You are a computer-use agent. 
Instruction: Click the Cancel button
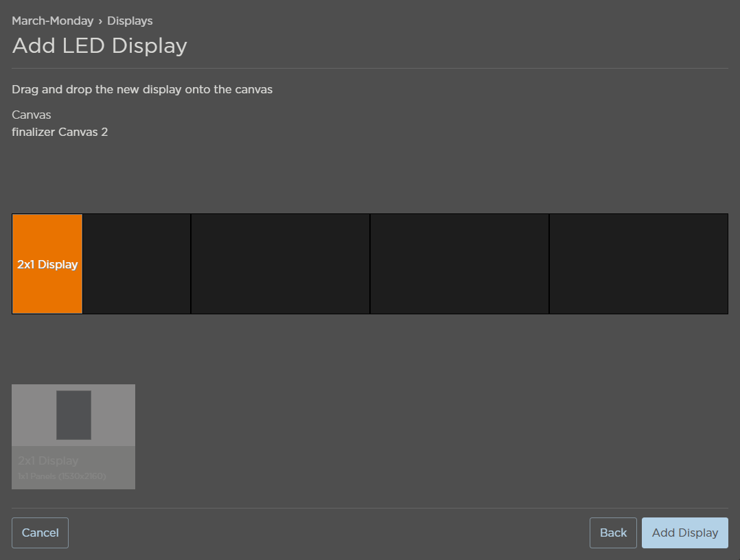(x=40, y=533)
